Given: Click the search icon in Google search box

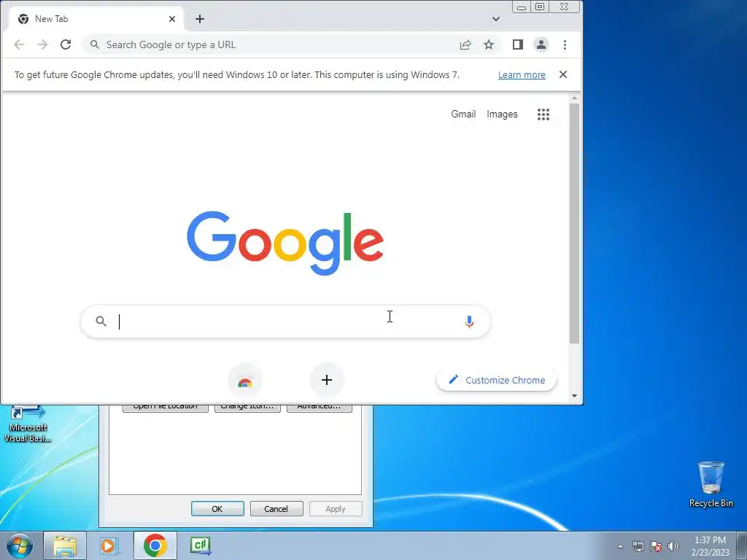Looking at the screenshot, I should click(101, 322).
